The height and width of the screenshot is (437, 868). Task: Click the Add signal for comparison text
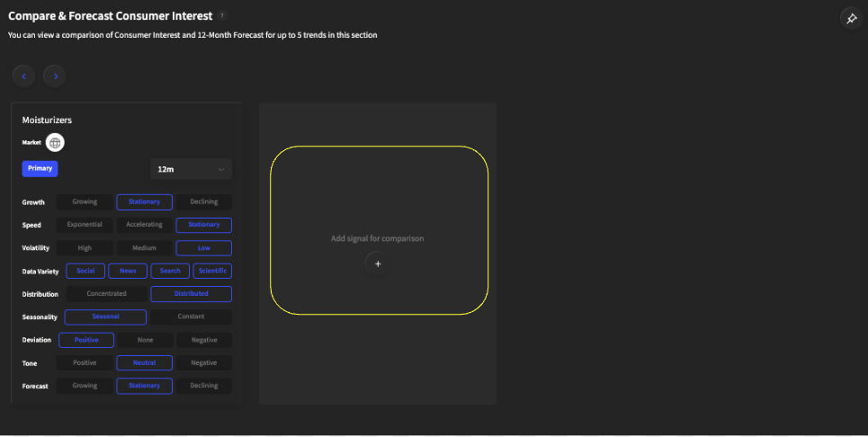tap(377, 238)
